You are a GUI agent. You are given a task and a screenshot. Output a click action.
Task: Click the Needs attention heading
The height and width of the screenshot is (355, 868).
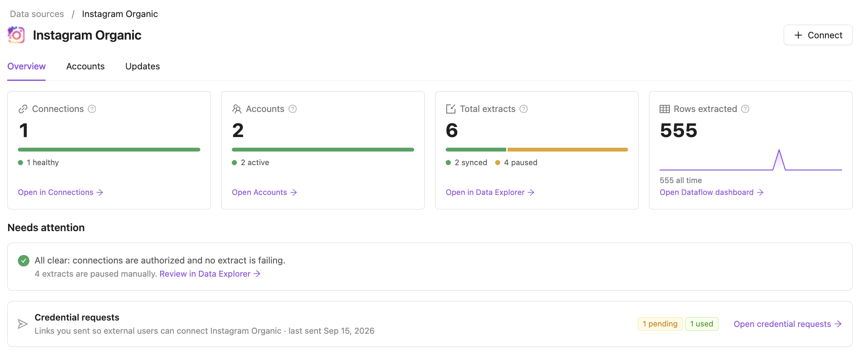point(46,228)
